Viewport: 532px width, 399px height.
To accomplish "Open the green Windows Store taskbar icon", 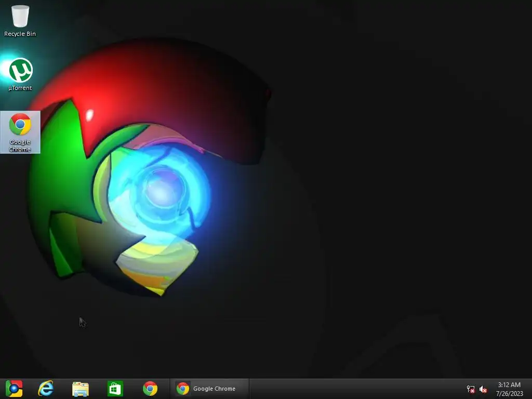I will (115, 389).
